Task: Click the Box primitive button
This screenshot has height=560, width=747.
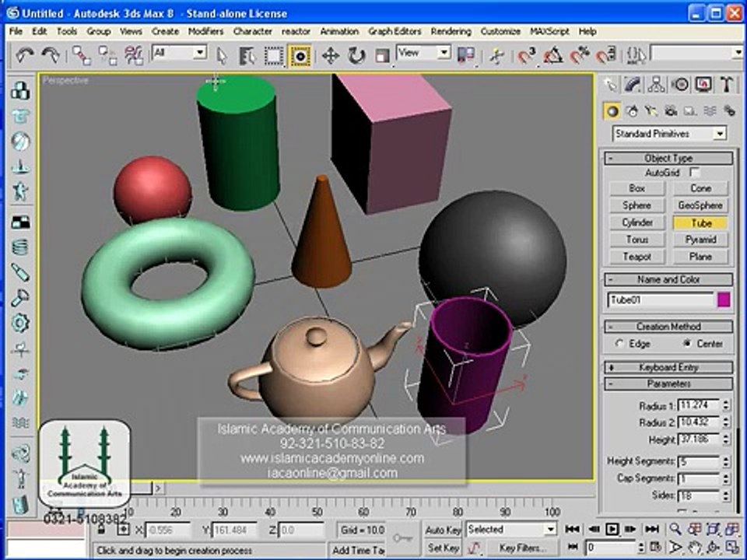Action: 637,188
